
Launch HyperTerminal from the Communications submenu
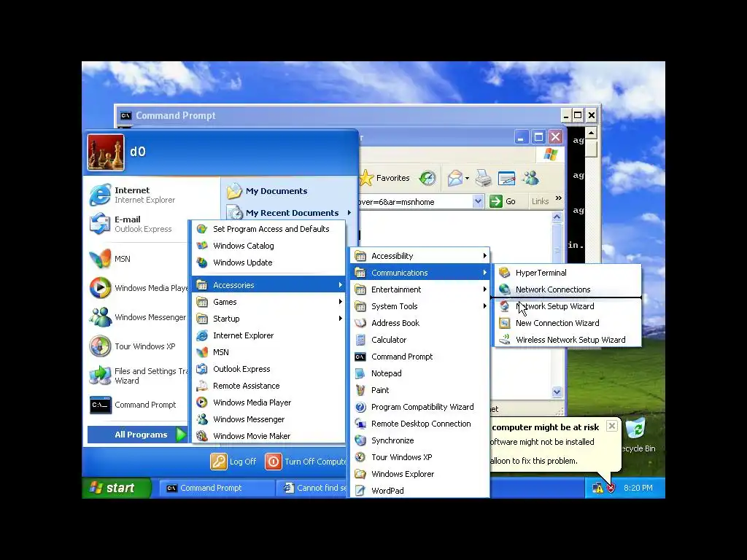(x=568, y=273)
